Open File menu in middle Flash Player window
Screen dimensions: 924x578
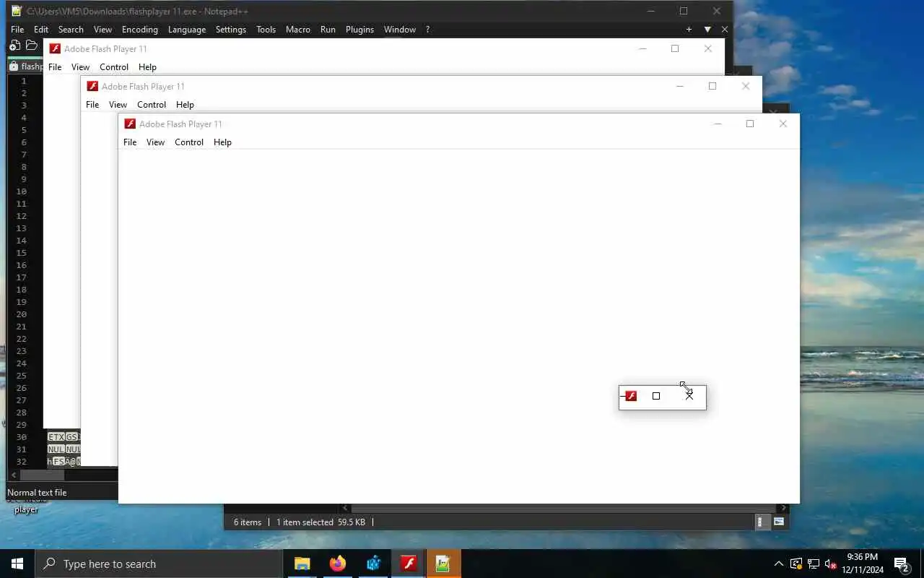pos(92,105)
